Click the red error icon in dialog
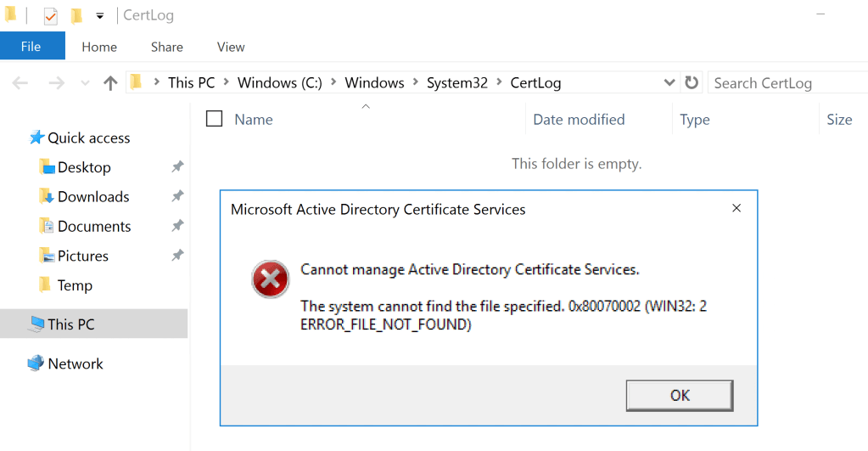The image size is (868, 451). point(270,279)
